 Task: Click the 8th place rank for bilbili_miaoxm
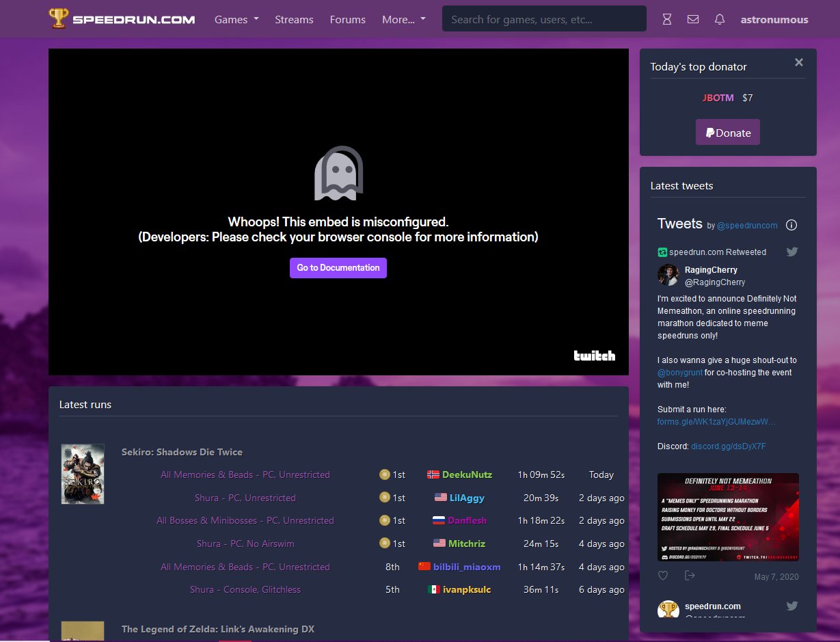coord(392,567)
